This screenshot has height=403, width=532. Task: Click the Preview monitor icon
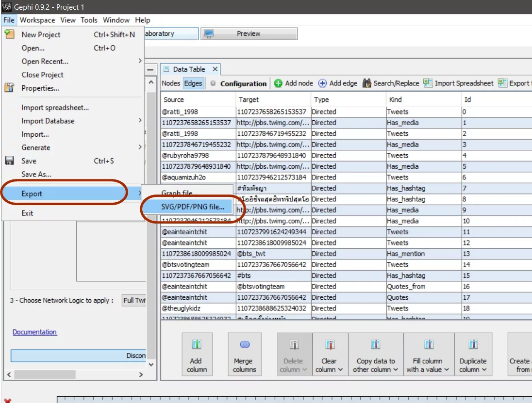[x=209, y=33]
